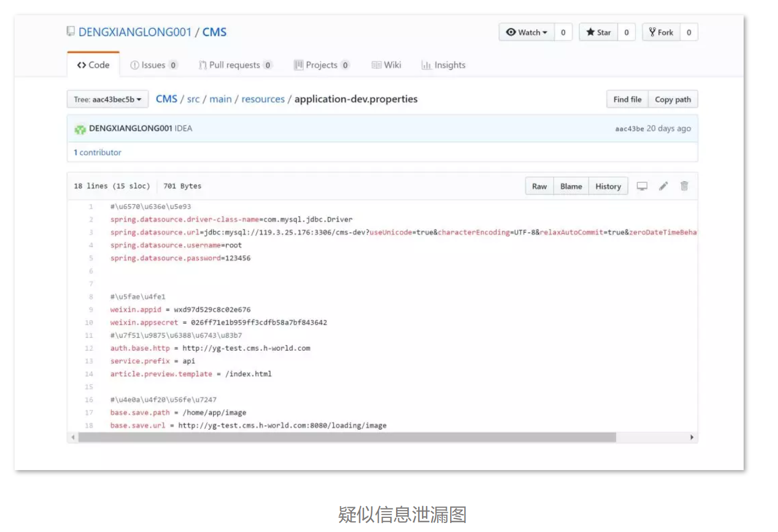Click the desktop display icon beside History

[642, 186]
